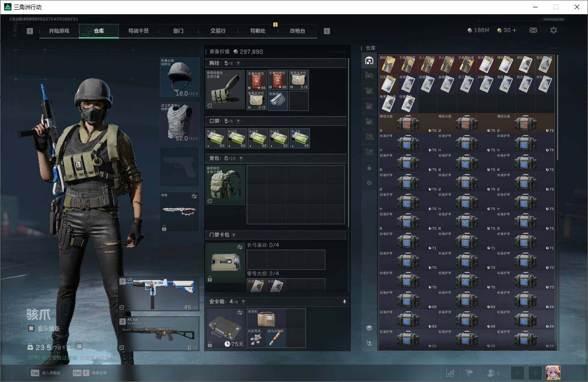Select the main warehouse home icon
Image resolution: width=588 pixels, height=382 pixels.
point(369,61)
